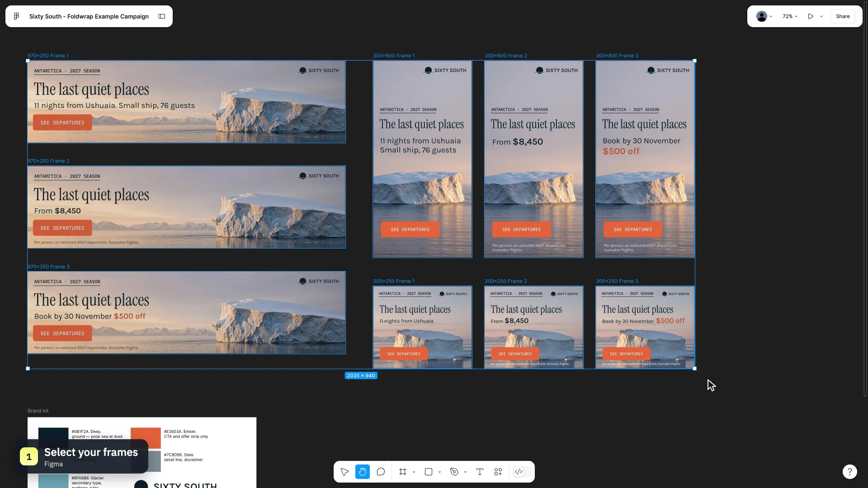Select the 300×600 Frame 1 label
868x488 pixels.
(394, 56)
